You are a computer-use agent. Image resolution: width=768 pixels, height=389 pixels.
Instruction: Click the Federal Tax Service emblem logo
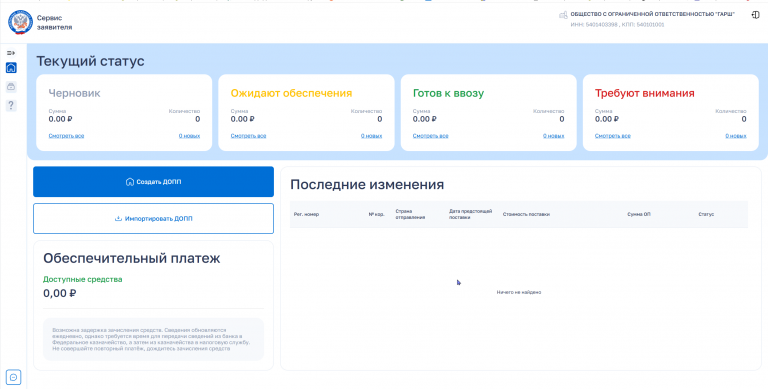[20, 23]
